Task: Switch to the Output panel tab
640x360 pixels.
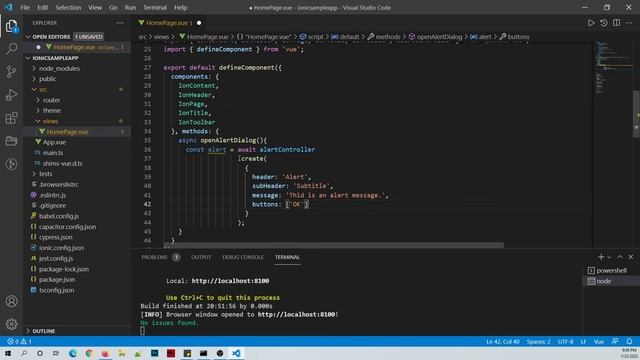Action: (x=201, y=257)
